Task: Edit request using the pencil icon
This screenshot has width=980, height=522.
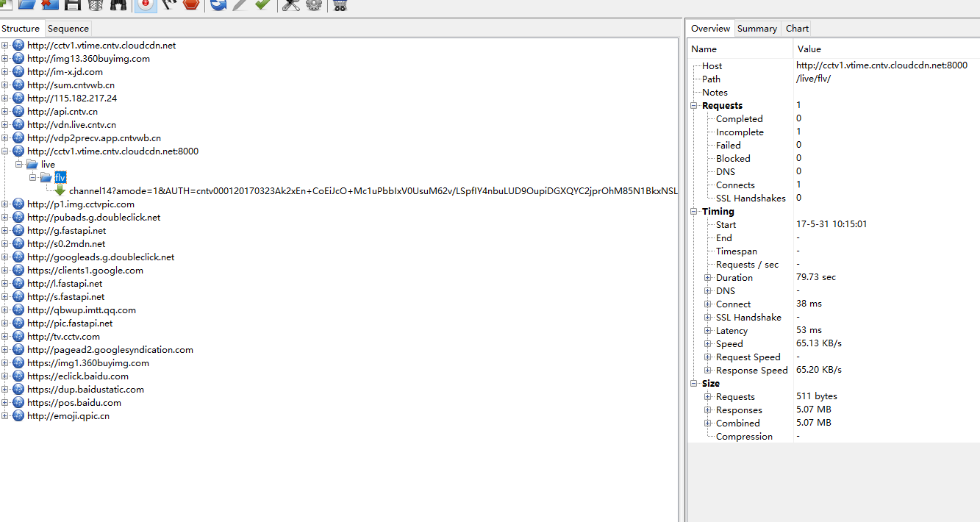Action: point(240,4)
